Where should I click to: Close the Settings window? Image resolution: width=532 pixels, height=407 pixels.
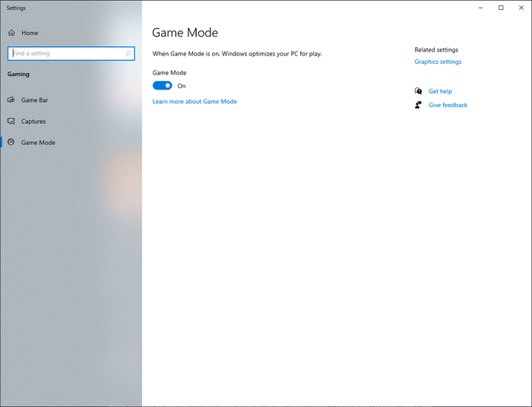(x=521, y=8)
